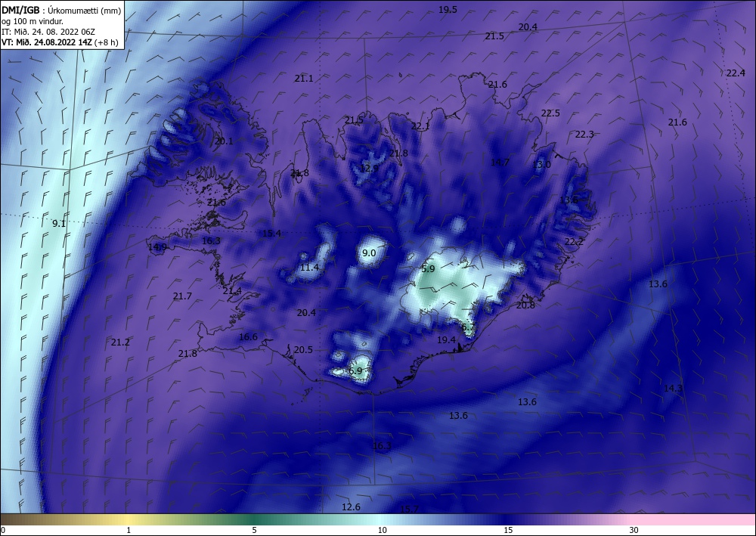Click the 14.9 value label
756x536 pixels.
[157, 247]
